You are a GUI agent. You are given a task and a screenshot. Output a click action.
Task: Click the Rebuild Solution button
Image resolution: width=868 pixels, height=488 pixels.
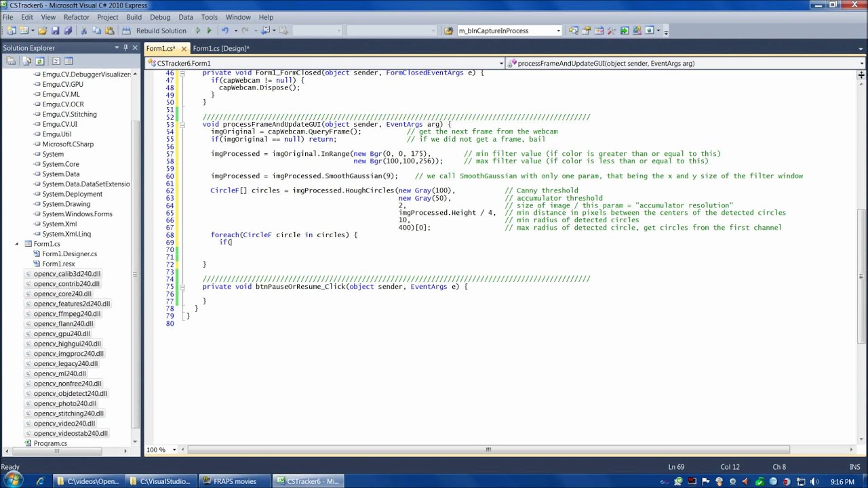coord(154,30)
